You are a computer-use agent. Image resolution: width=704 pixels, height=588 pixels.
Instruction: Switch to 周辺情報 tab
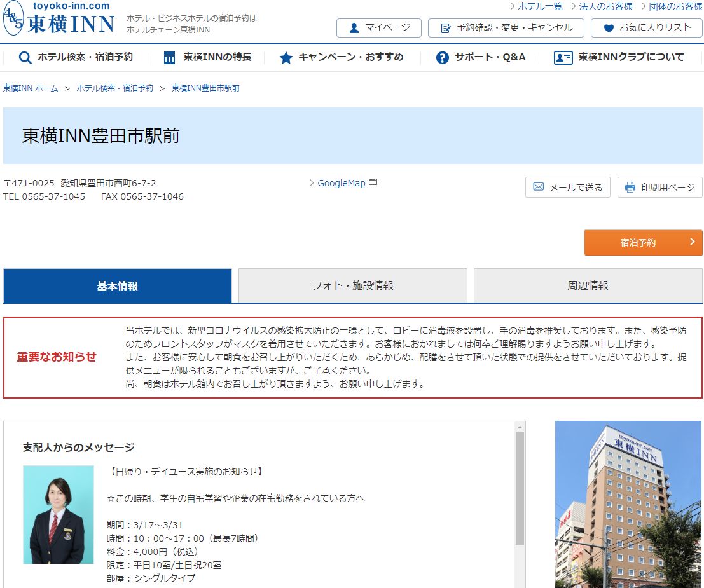pyautogui.click(x=588, y=285)
